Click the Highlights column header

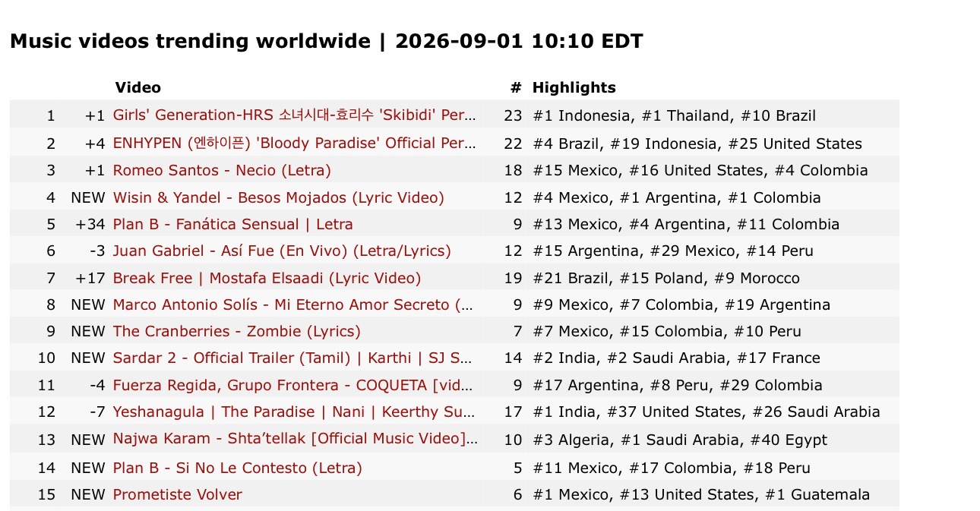click(574, 87)
